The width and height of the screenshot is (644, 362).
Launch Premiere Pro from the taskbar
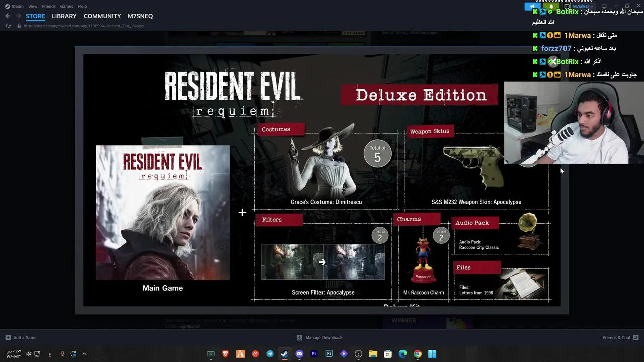click(x=314, y=354)
